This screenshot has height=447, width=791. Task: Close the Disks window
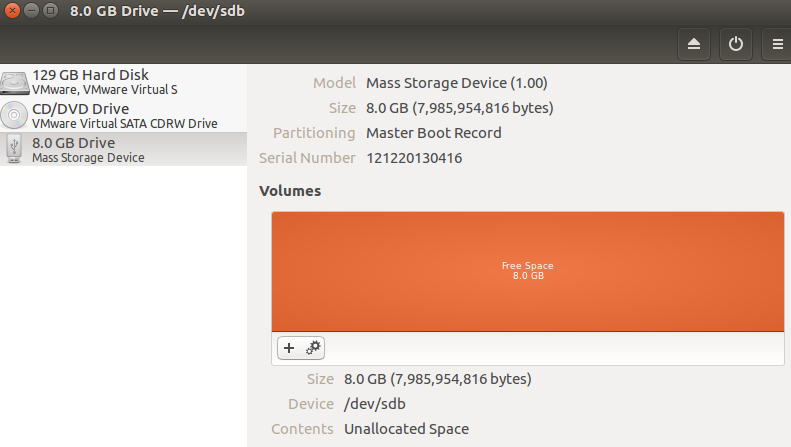point(12,10)
